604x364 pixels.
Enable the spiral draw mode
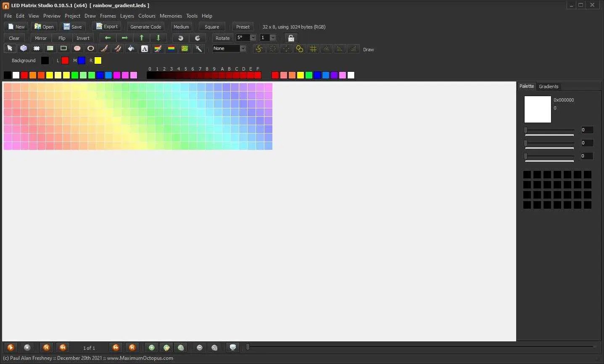pyautogui.click(x=259, y=49)
